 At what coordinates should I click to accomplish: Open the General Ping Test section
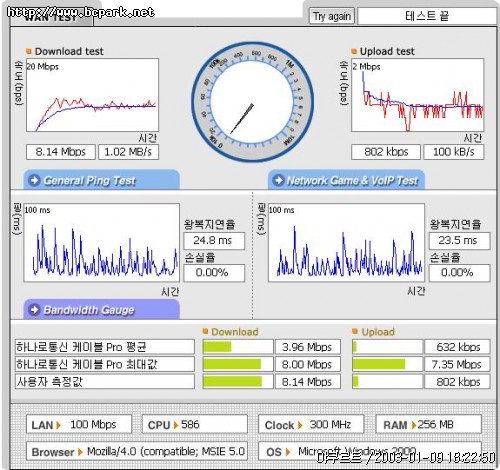[102, 180]
